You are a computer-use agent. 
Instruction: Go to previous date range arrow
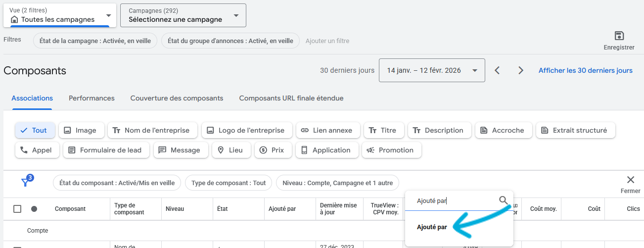[498, 70]
